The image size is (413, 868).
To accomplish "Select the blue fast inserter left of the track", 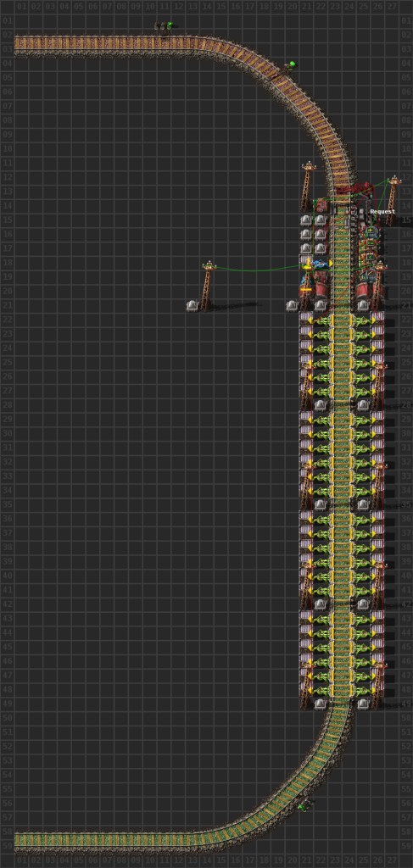I will tap(321, 264).
